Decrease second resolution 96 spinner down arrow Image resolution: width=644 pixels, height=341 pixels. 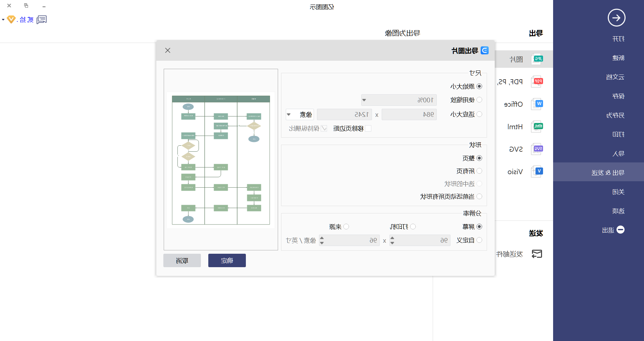coord(322,243)
